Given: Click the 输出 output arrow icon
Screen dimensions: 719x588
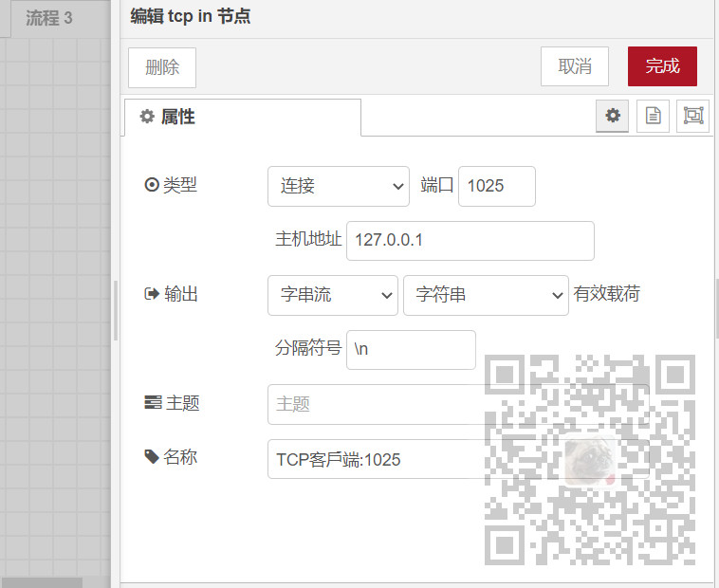Looking at the screenshot, I should point(152,293).
